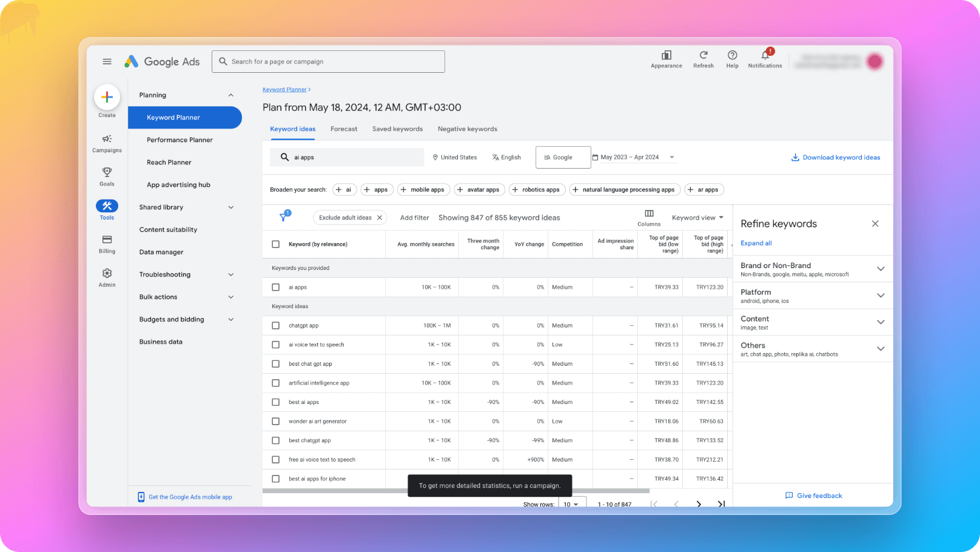
Task: Tick the checkbox for ai voice text to speech
Action: pos(275,344)
